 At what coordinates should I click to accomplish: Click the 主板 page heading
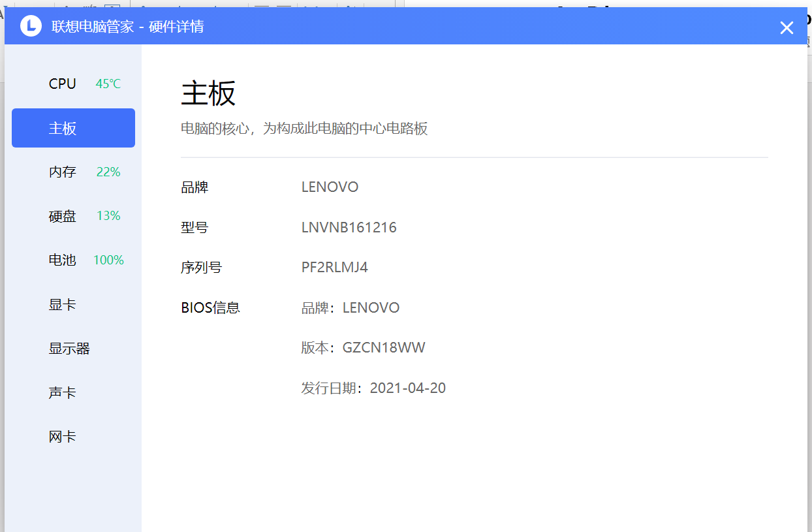[x=208, y=93]
